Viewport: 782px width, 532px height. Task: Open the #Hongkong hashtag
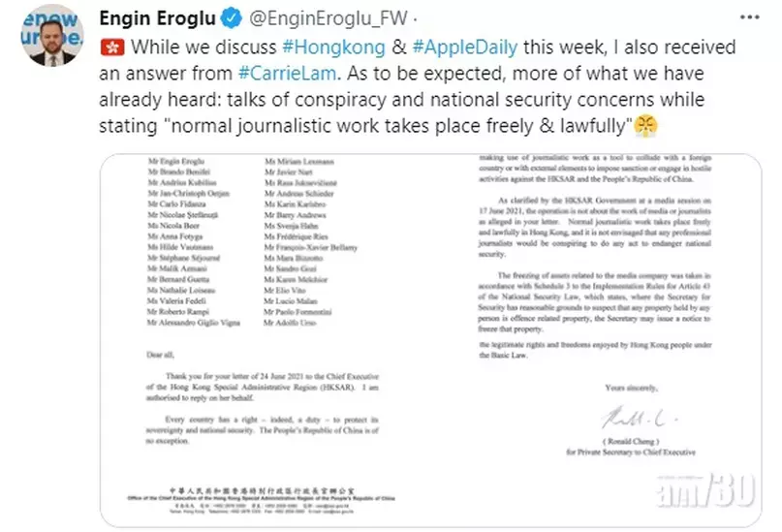coord(333,47)
